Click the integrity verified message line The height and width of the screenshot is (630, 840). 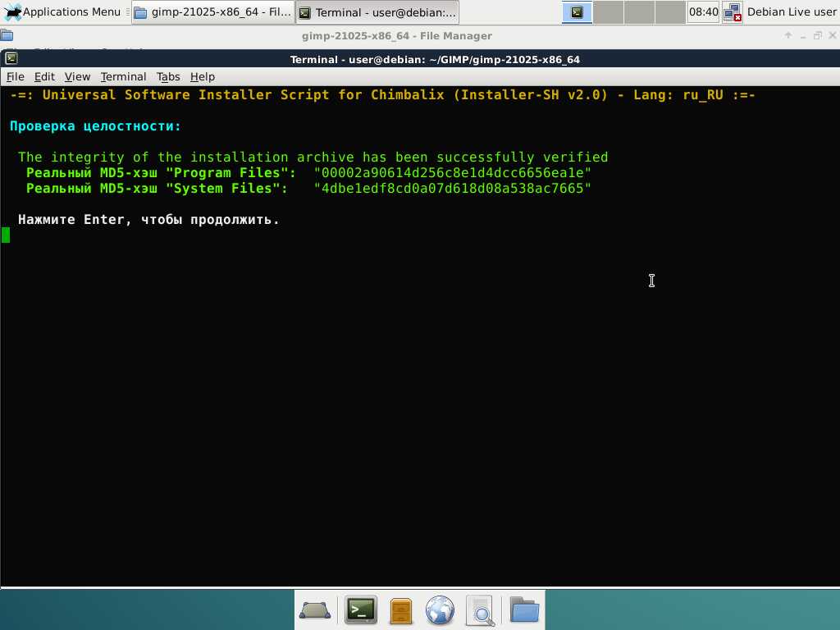point(313,157)
